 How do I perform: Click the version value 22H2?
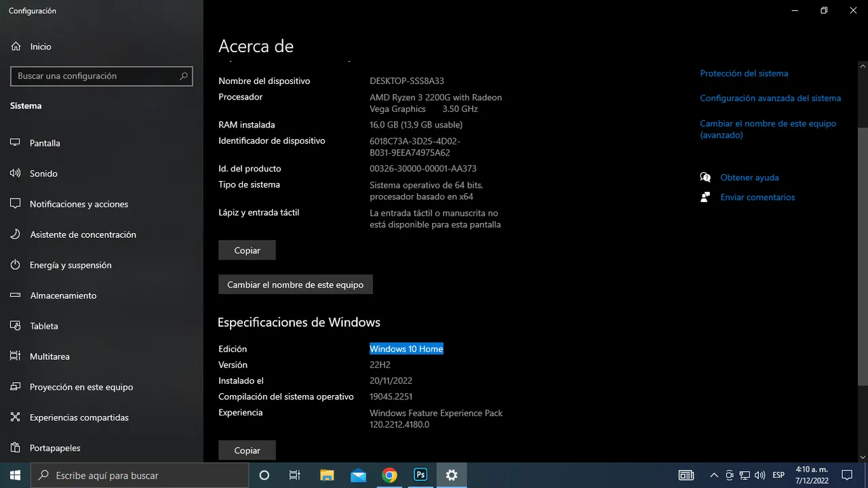(380, 365)
